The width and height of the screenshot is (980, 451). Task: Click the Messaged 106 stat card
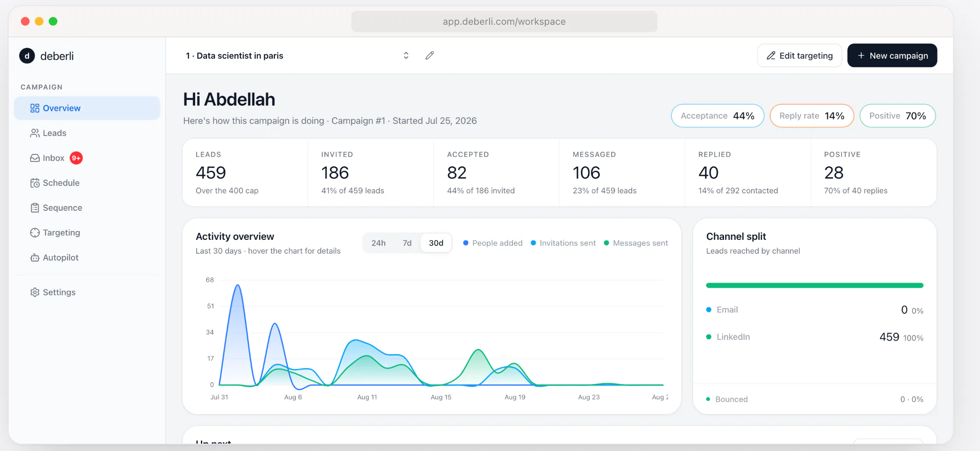pos(622,172)
